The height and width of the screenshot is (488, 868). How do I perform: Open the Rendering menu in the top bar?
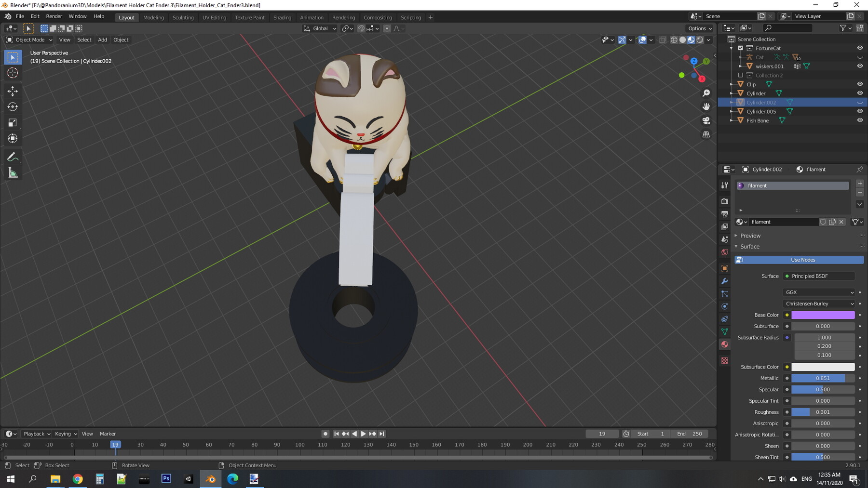coord(344,17)
